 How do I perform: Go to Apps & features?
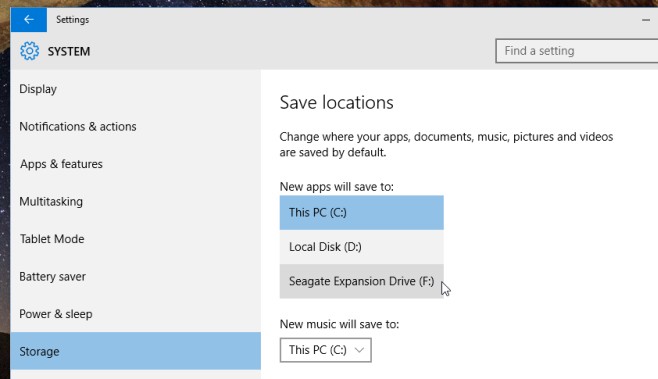coord(136,164)
